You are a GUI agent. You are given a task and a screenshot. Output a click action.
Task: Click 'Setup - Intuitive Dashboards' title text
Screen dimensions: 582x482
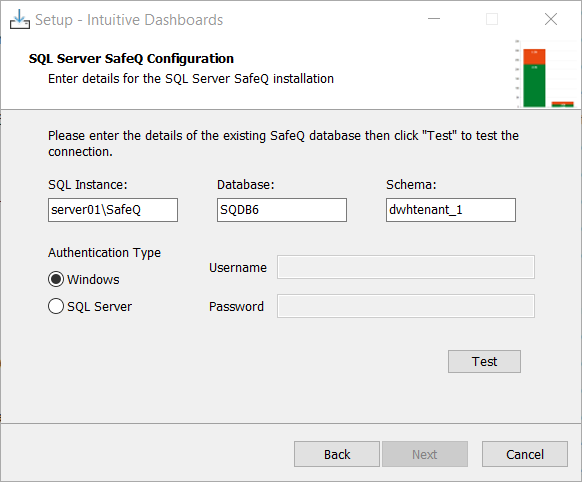[x=129, y=20]
